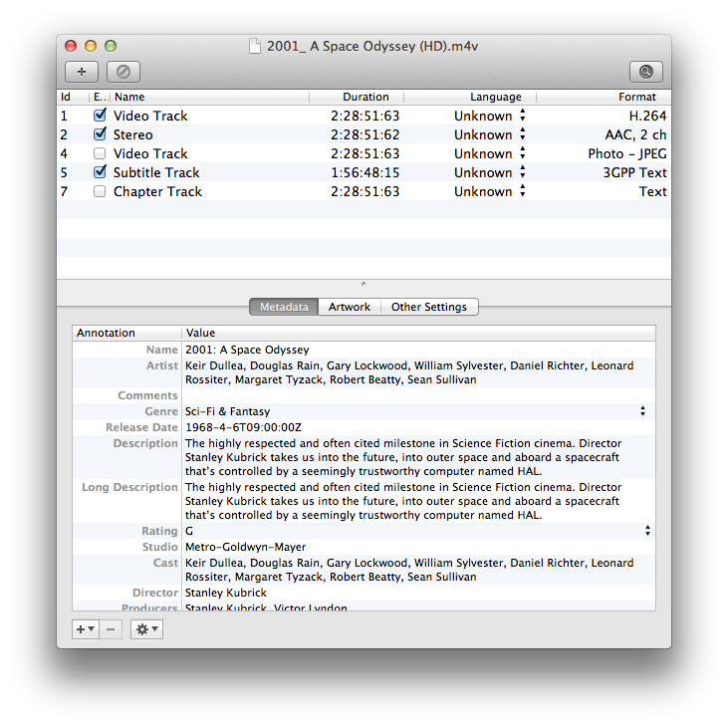Select the Rating annotation label
728x727 pixels.
pyautogui.click(x=159, y=531)
